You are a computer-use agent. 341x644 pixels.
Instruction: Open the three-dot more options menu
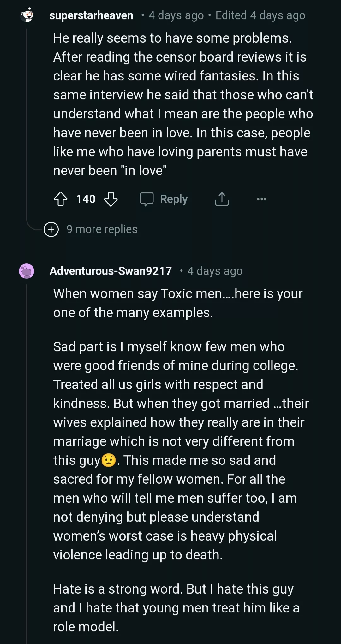pos(261,199)
